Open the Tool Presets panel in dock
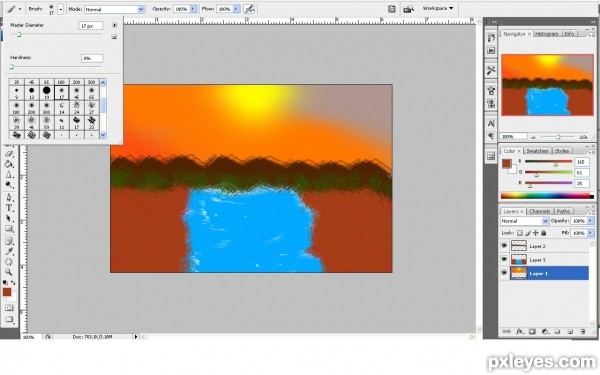The height and width of the screenshot is (375, 600). (x=491, y=70)
